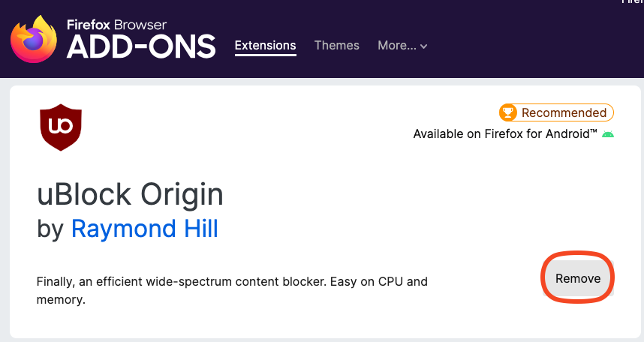
Task: Click the chevron arrow beside More
Action: (424, 46)
